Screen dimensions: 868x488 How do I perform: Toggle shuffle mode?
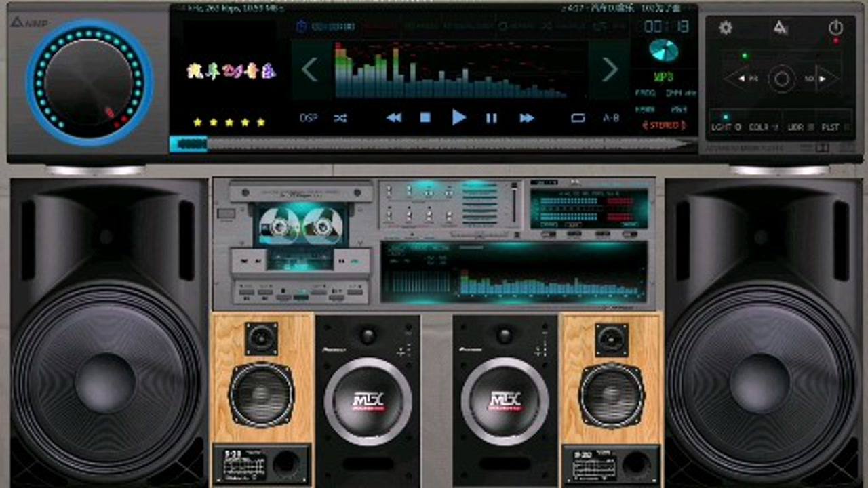click(x=340, y=118)
